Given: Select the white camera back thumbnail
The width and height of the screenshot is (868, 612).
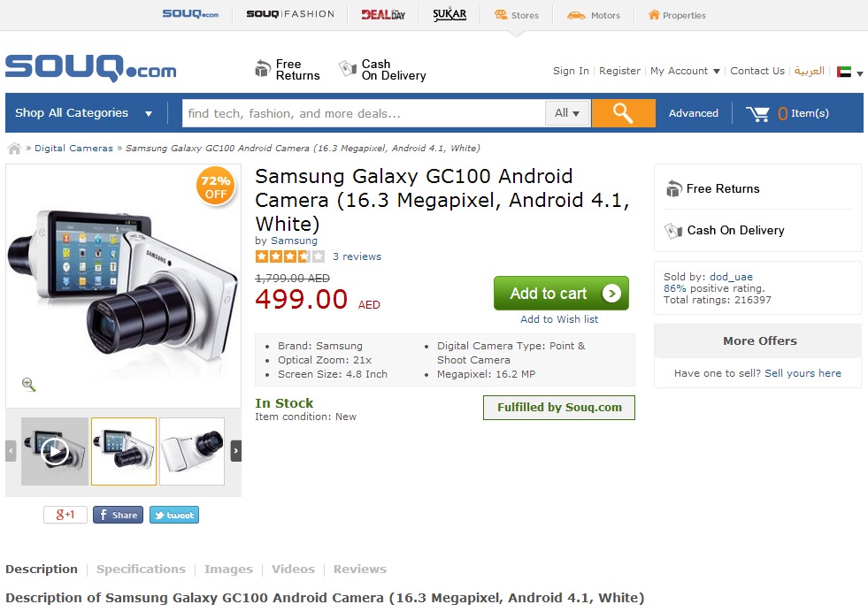Looking at the screenshot, I should (x=192, y=452).
